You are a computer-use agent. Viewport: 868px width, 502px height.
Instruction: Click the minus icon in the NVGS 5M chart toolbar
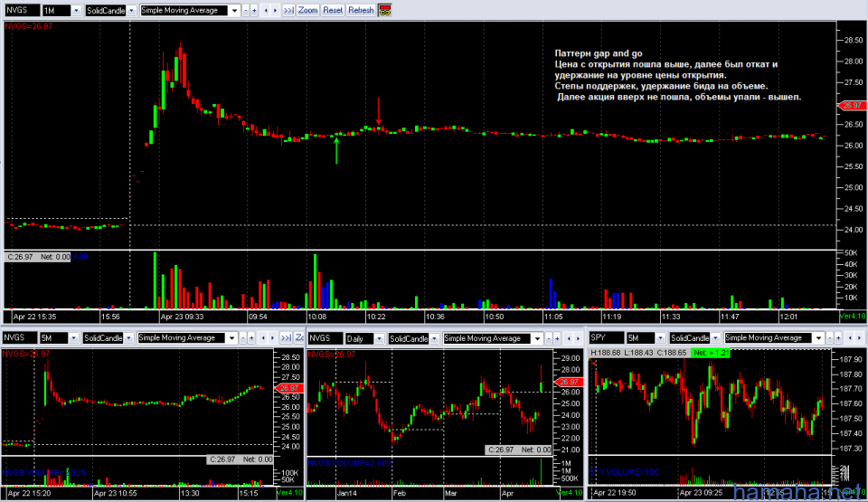[x=243, y=338]
